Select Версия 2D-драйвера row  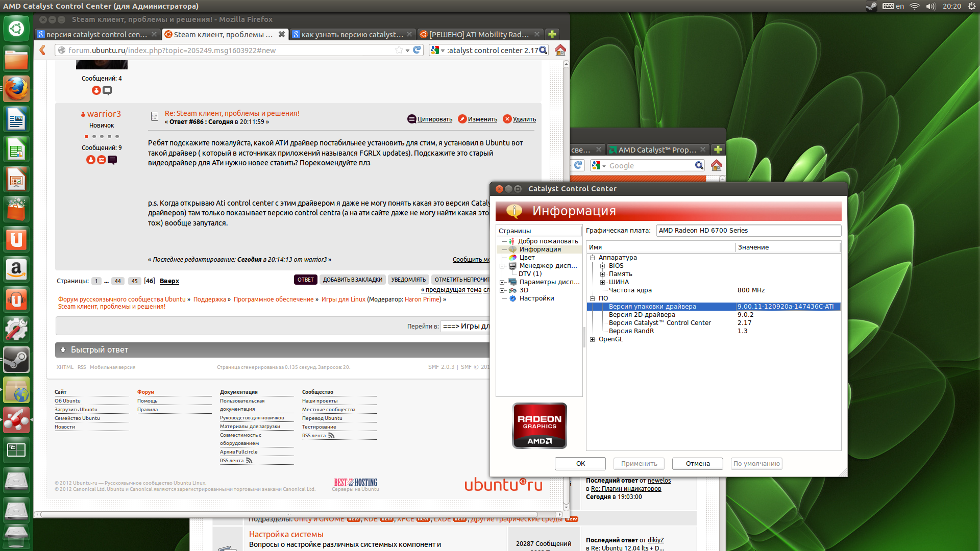click(x=714, y=315)
